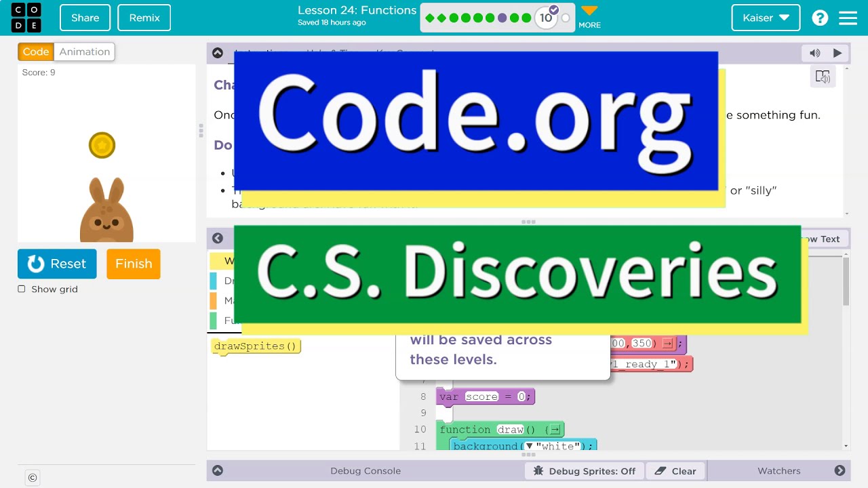Screen dimensions: 868x488
Task: Select current level bubble 10
Action: pos(546,18)
